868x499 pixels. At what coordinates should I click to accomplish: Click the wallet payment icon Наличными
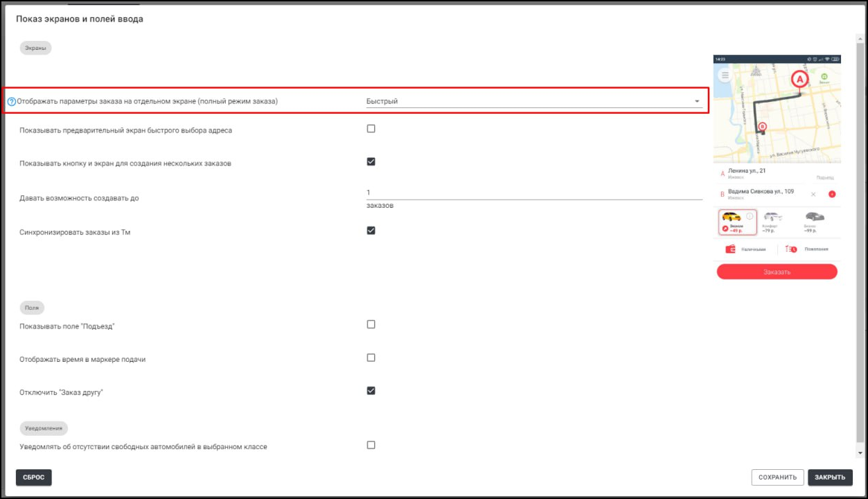tap(730, 249)
